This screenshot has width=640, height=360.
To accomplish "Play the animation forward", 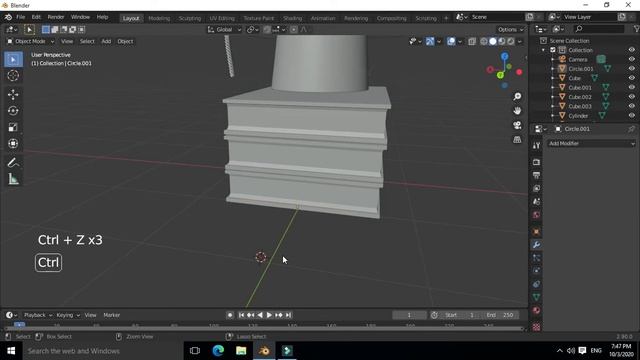I will pos(269,315).
